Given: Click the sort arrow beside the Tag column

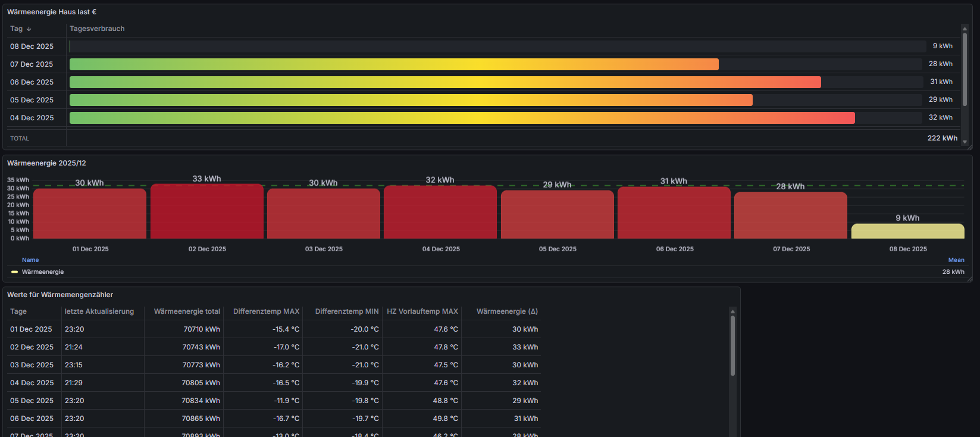Looking at the screenshot, I should pyautogui.click(x=29, y=29).
